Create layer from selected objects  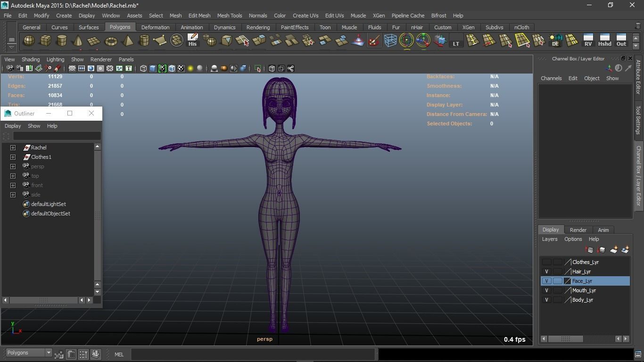coord(626,250)
